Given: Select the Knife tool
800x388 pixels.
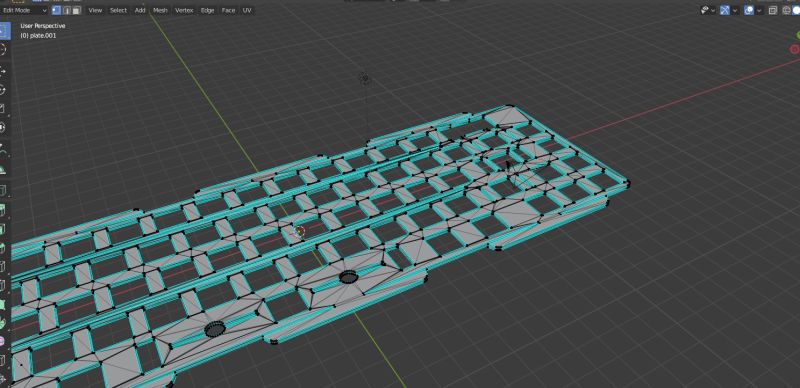Looking at the screenshot, I should point(3,286).
